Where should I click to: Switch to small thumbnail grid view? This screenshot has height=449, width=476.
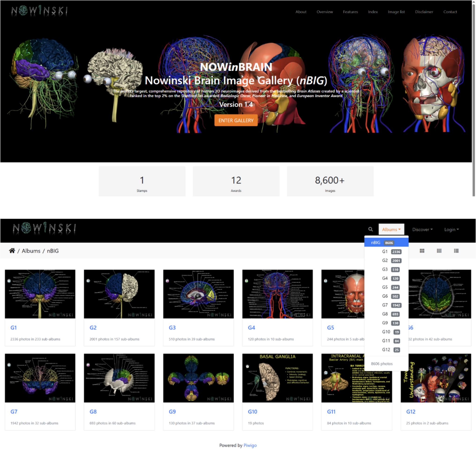click(439, 251)
